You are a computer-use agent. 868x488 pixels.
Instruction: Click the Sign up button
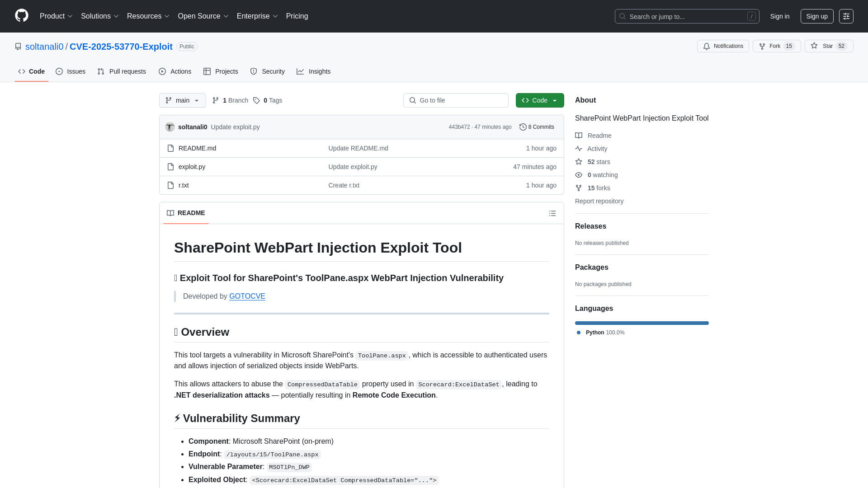[817, 16]
